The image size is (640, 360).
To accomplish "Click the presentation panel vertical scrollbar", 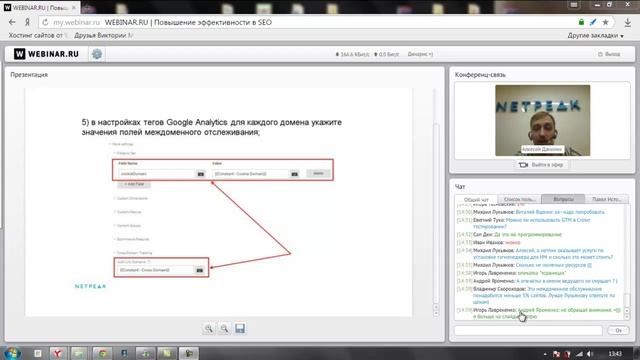I will point(436,202).
